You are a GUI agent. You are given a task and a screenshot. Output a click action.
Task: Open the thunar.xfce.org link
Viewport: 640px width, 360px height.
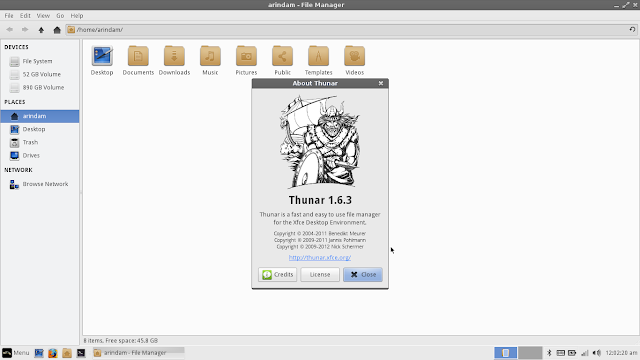320,258
